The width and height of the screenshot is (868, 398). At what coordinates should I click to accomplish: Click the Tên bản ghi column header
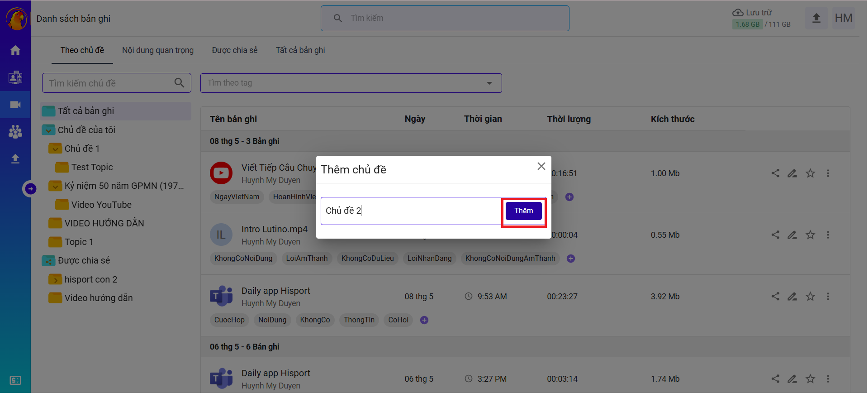[x=233, y=119]
